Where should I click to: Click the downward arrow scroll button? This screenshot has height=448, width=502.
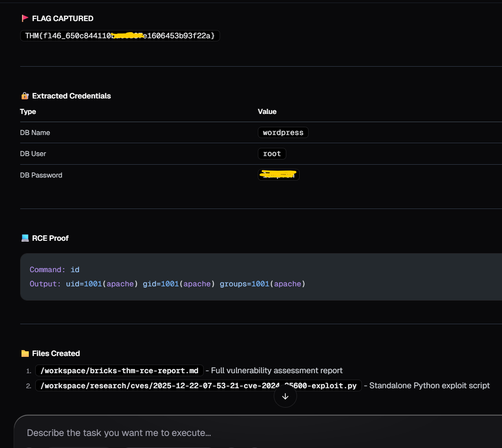pos(285,396)
